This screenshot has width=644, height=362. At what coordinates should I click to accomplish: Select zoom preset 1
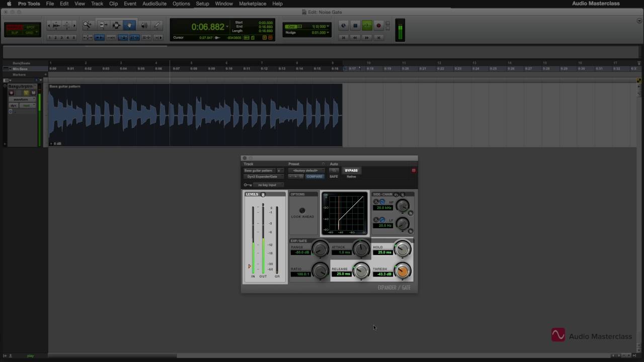50,38
